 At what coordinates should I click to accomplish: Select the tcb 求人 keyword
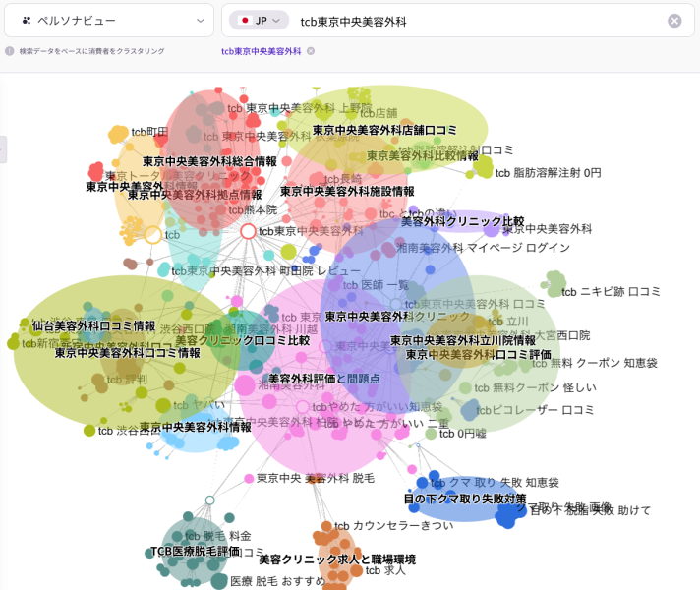385,570
